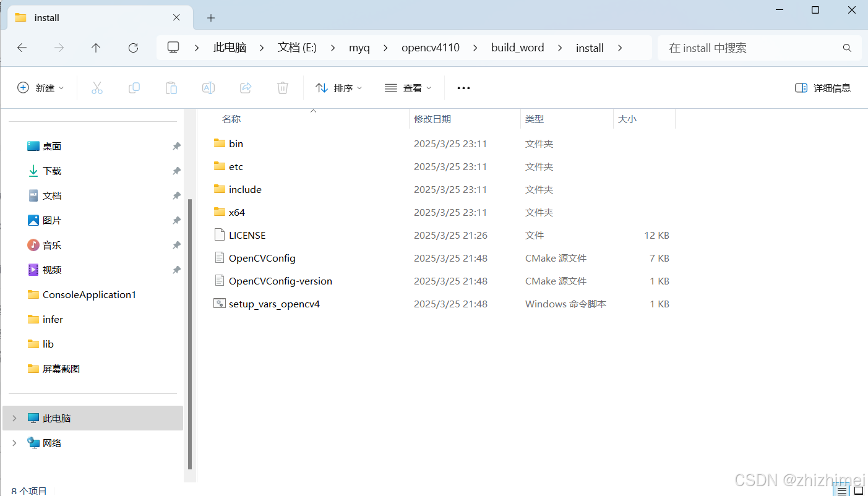Expand chevron after install in address bar
This screenshot has height=496, width=868.
[620, 48]
